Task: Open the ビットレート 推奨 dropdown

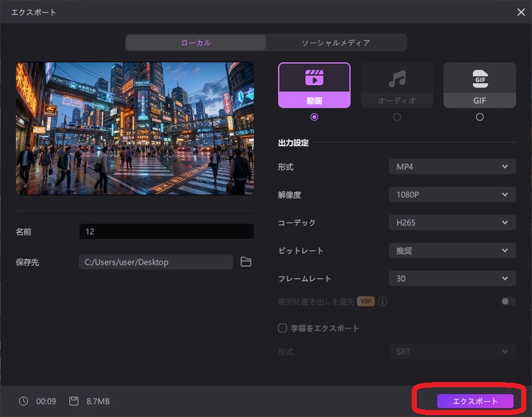Action: tap(452, 251)
